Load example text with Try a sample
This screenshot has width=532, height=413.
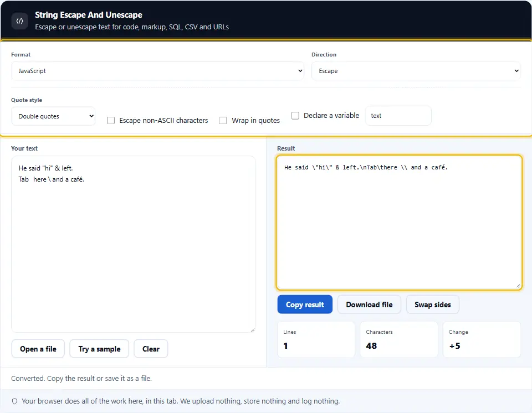tap(99, 349)
